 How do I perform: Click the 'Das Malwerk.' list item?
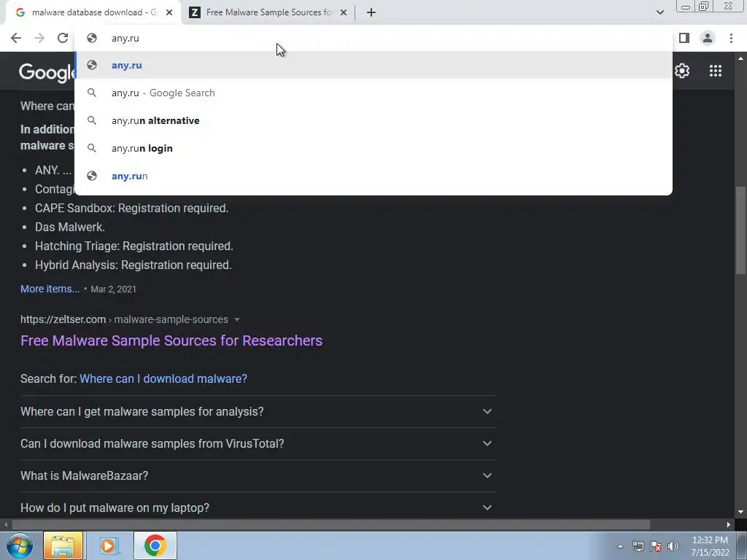pos(69,227)
